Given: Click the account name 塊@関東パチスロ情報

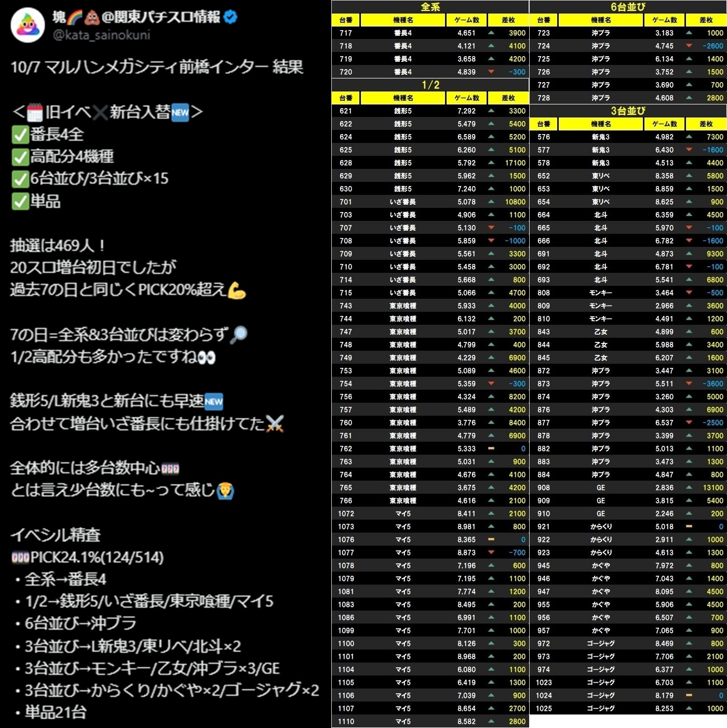Looking at the screenshot, I should [x=137, y=17].
